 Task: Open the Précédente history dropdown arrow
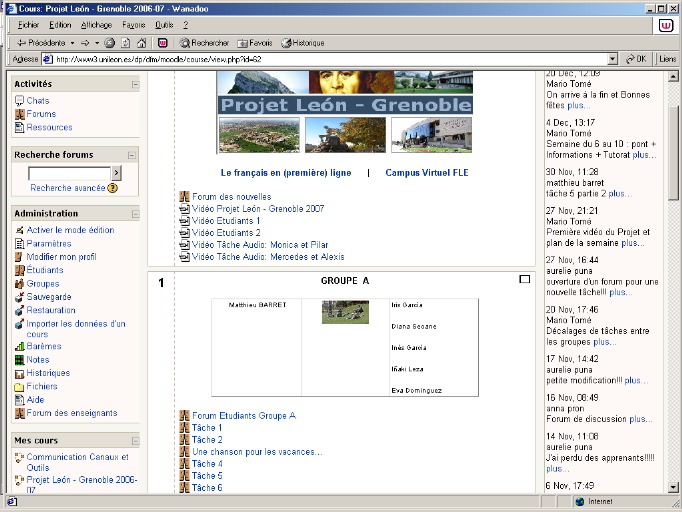click(72, 43)
